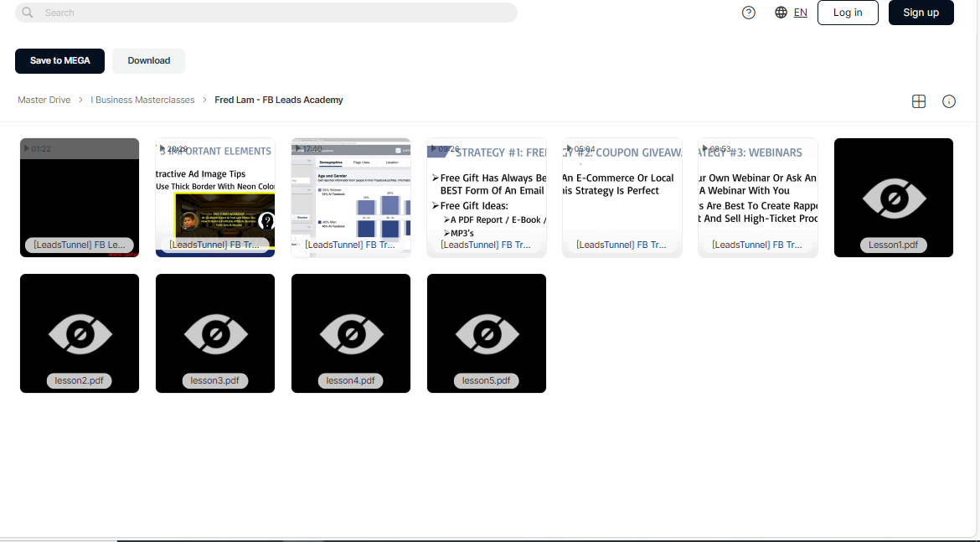Viewport: 980px width, 542px height.
Task: Click the hidden-eye icon on lesson2.pdf
Action: pos(80,334)
